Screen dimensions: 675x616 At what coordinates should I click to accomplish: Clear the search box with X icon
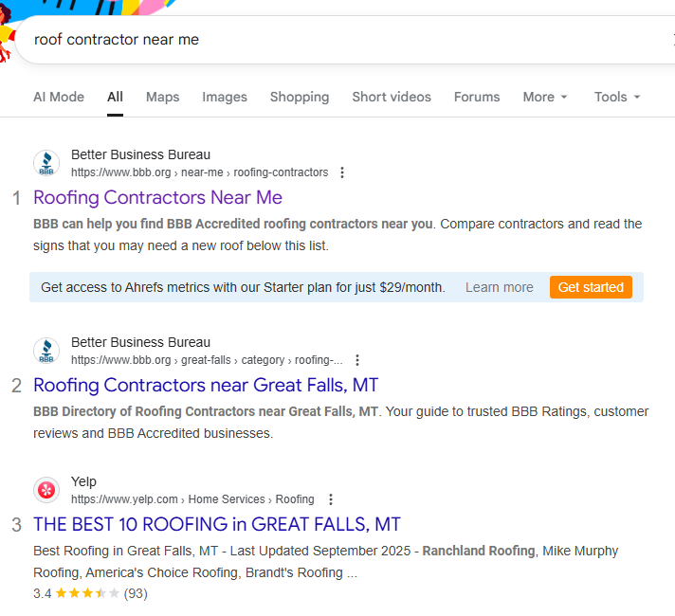(671, 40)
